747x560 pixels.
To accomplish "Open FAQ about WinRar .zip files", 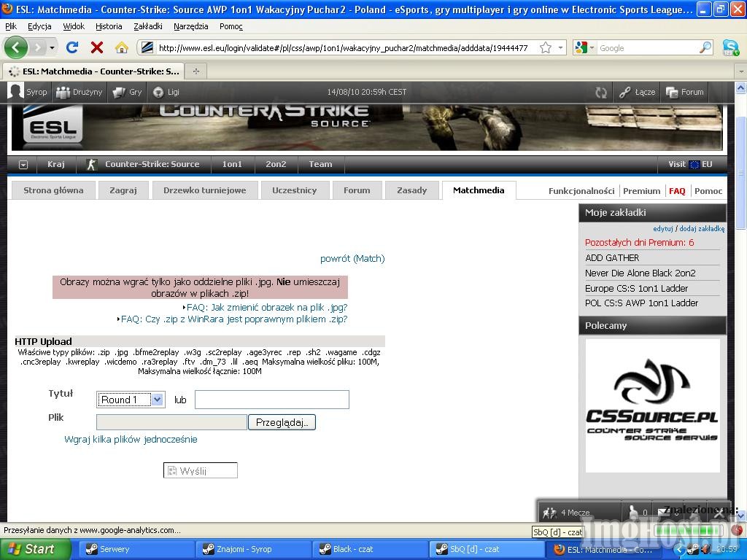I will (234, 319).
